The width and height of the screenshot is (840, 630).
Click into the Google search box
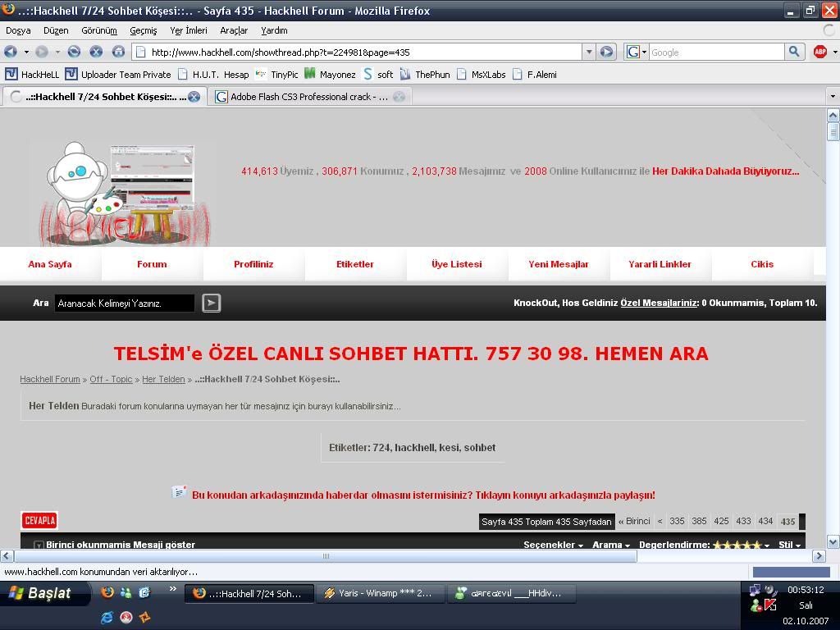716,52
